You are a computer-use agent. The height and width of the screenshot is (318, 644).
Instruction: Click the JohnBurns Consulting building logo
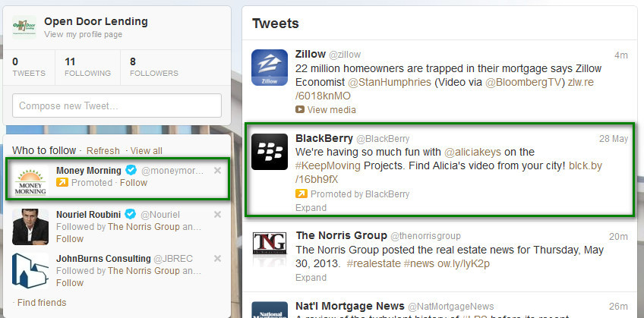[x=30, y=271]
